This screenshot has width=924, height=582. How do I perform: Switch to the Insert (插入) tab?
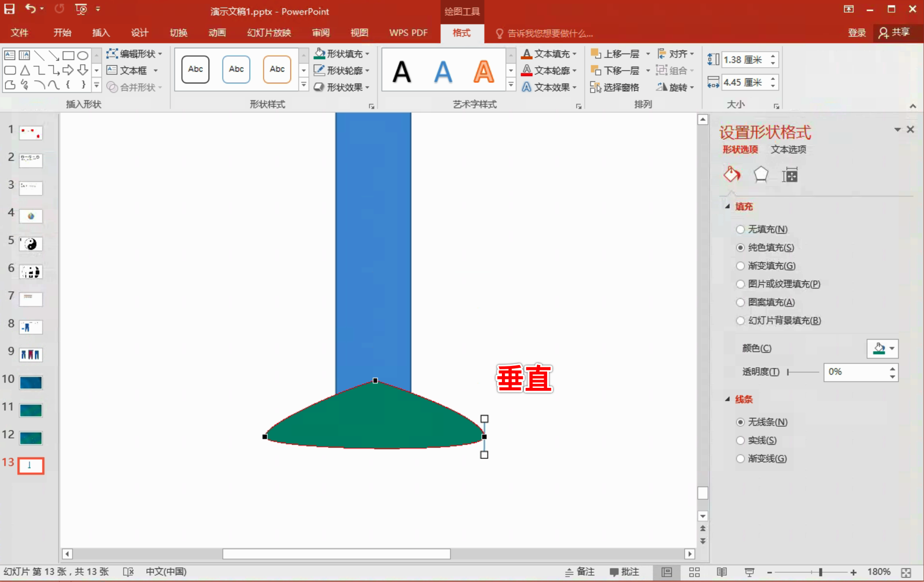coord(101,33)
